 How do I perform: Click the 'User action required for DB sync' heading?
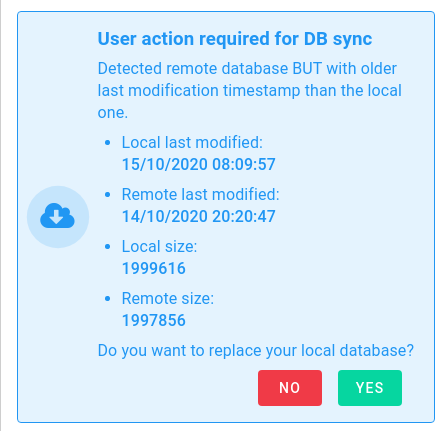pos(235,39)
